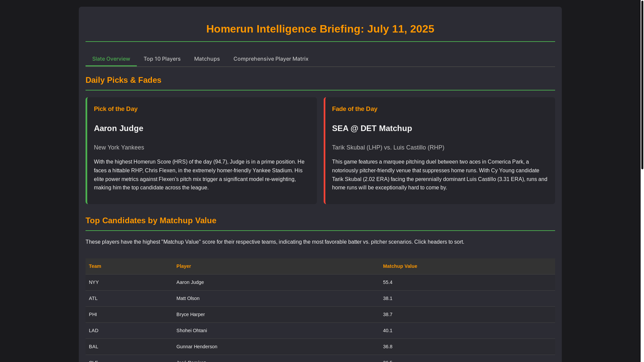Click Homerun Intelligence Briefing page title
Screen dimensions: 644x362
[320, 29]
